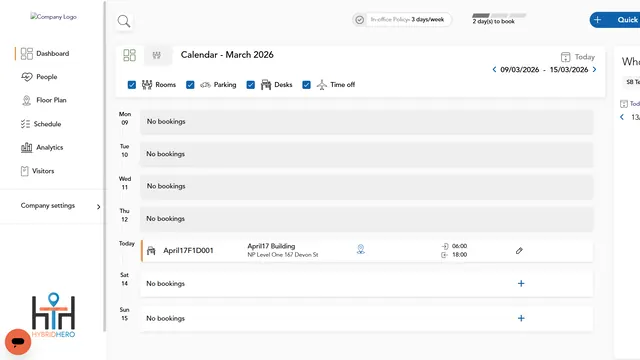Click the Company Logo image placeholder

click(x=53, y=17)
